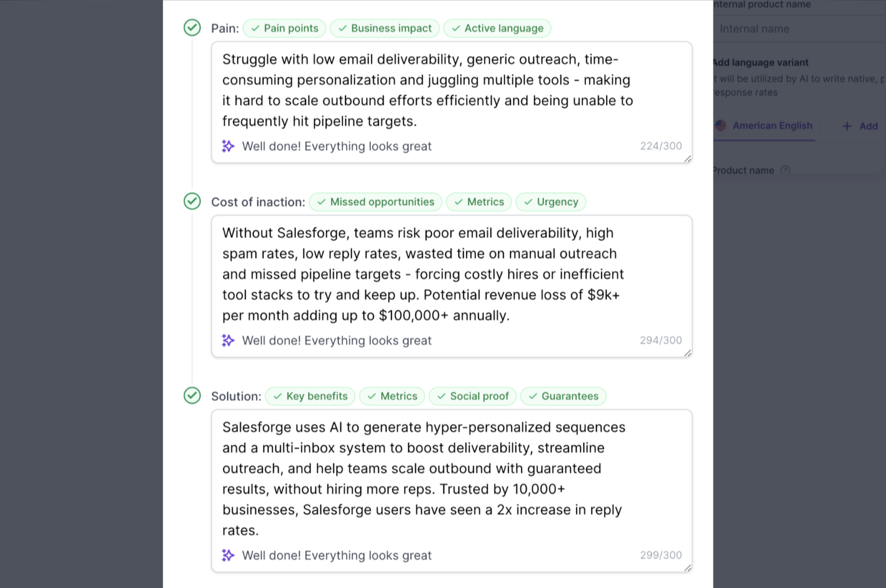This screenshot has width=886, height=588.
Task: Click the plus icon next to Add
Action: pyautogui.click(x=847, y=126)
